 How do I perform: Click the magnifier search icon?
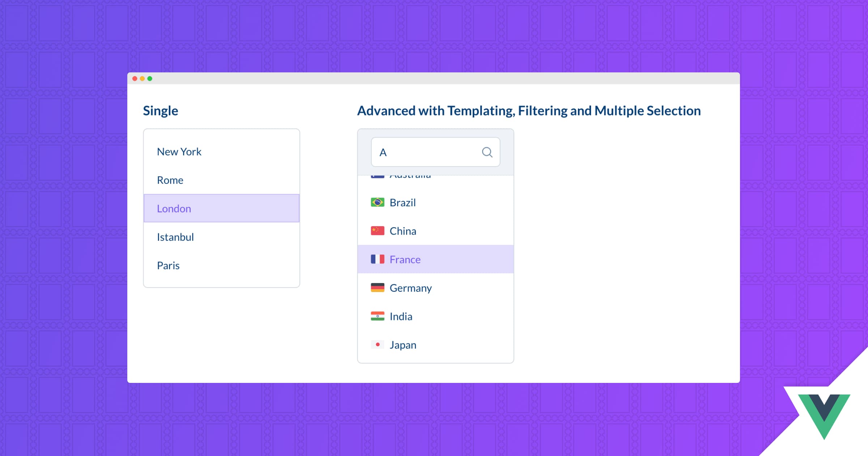click(487, 152)
